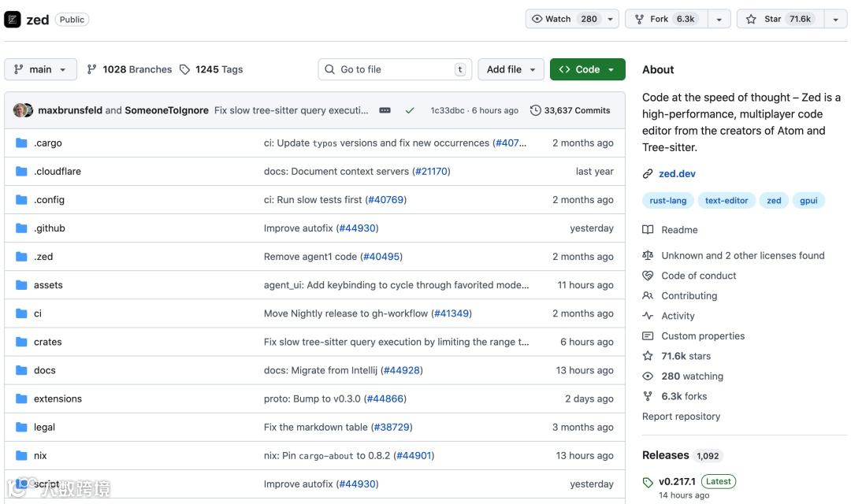The height and width of the screenshot is (504, 851).
Task: Click the Go to file search field
Action: 394,69
